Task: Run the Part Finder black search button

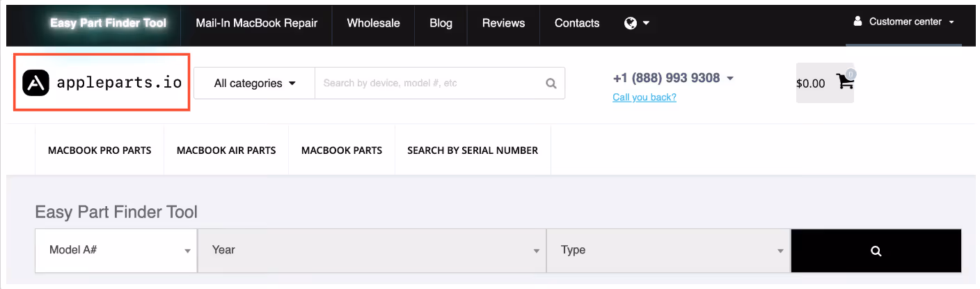Action: [876, 251]
